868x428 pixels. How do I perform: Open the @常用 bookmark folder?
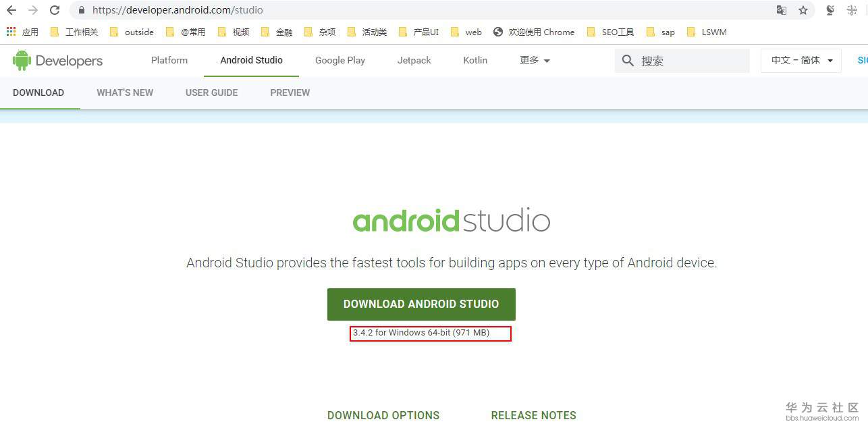tap(186, 32)
